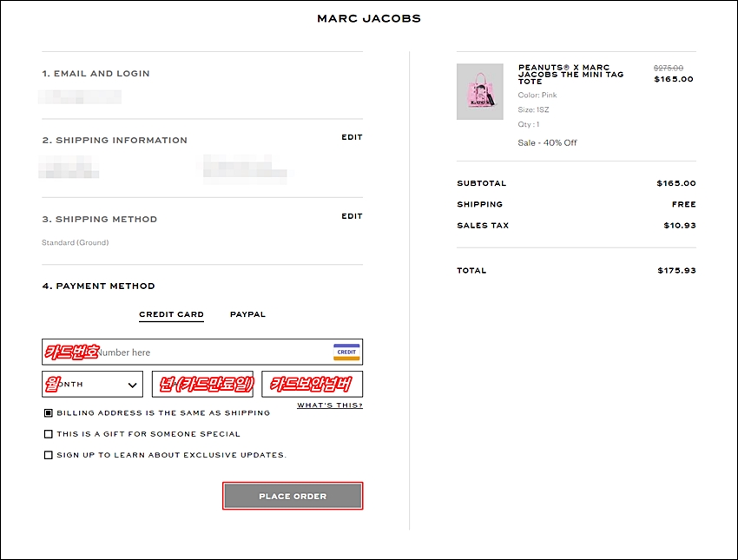Click the 1. Email and Login heading
The width and height of the screenshot is (738, 560).
coord(96,74)
